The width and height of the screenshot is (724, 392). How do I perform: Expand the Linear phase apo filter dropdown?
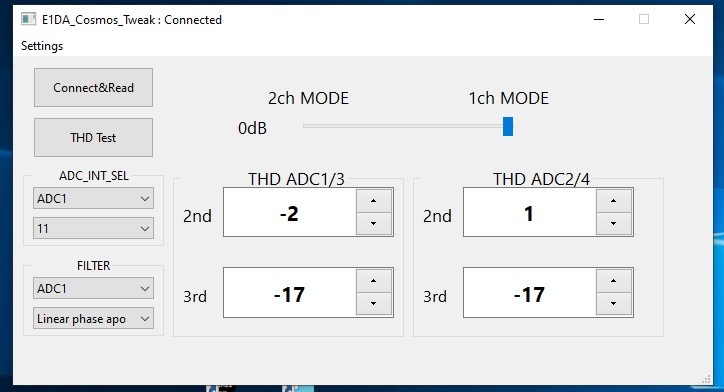[x=93, y=319]
